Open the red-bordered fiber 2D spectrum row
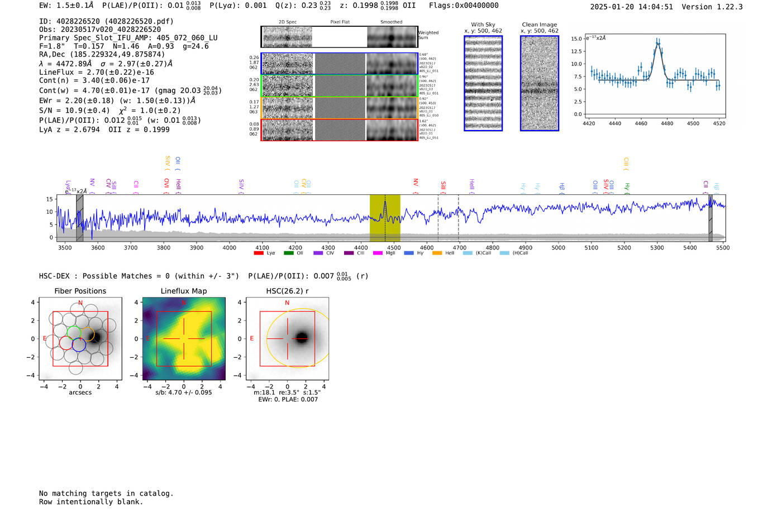The height and width of the screenshot is (532, 782). 340,130
